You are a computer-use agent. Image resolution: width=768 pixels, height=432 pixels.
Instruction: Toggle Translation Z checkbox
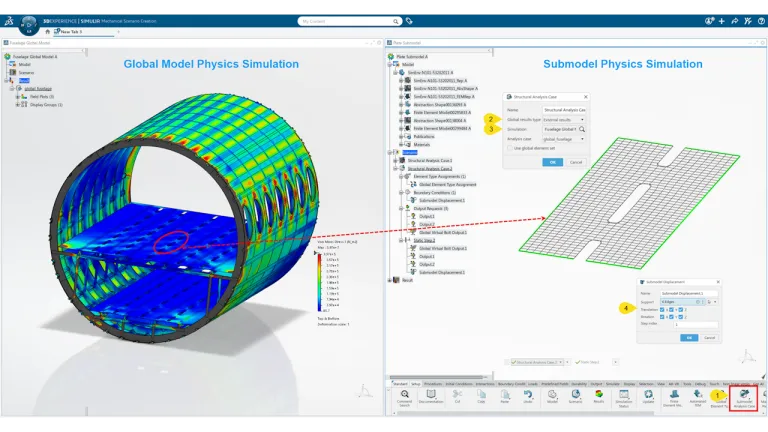coord(680,310)
